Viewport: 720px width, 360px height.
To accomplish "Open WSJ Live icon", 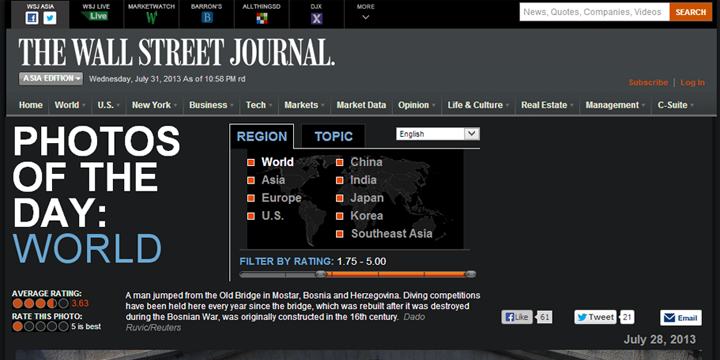I will coord(94,16).
